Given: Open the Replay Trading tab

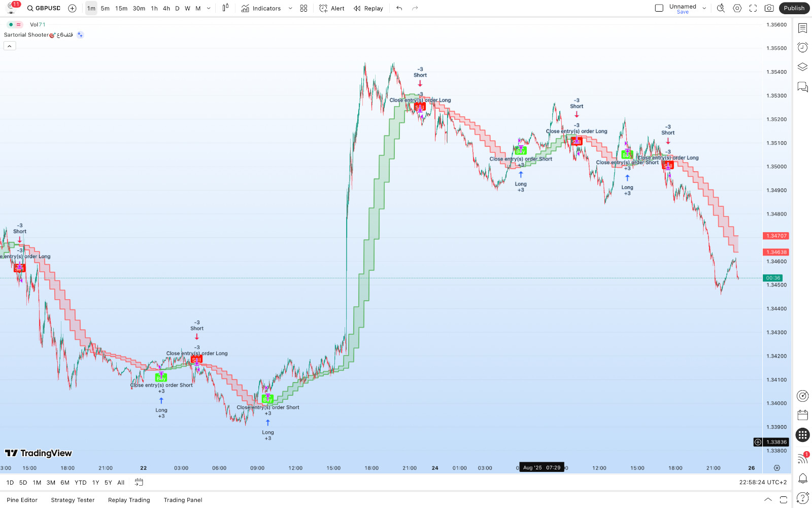Looking at the screenshot, I should (129, 500).
